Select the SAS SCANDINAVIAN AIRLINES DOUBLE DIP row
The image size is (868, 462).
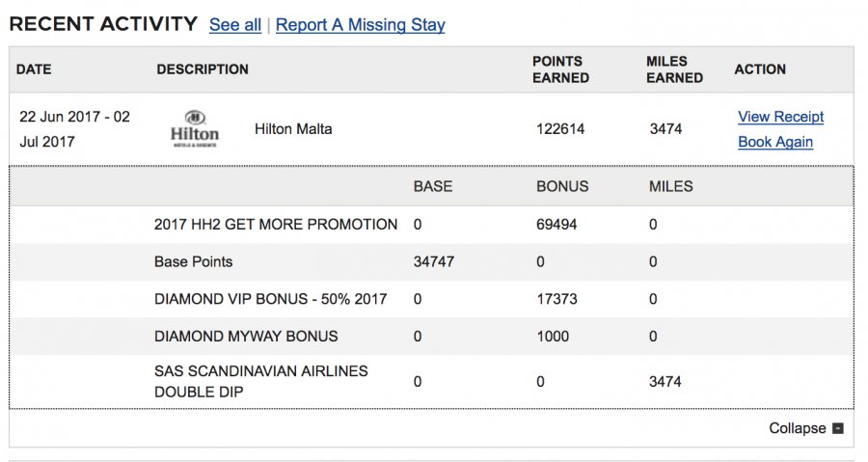coord(260,382)
